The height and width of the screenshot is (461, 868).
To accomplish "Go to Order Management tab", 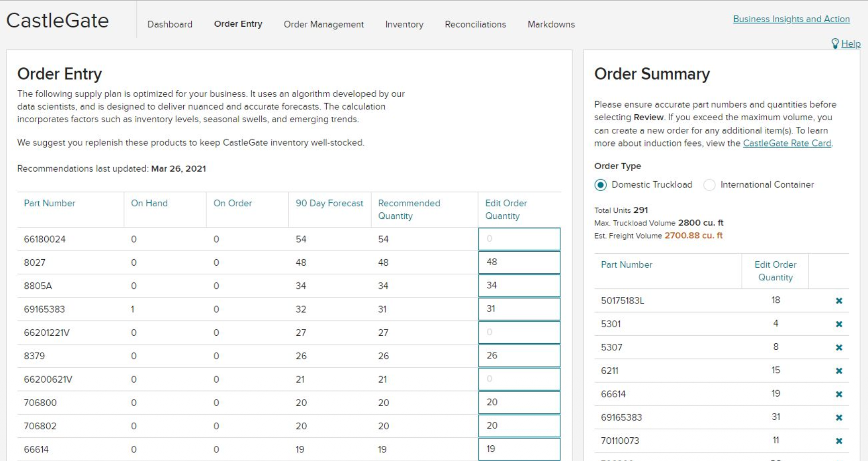I will click(x=324, y=24).
